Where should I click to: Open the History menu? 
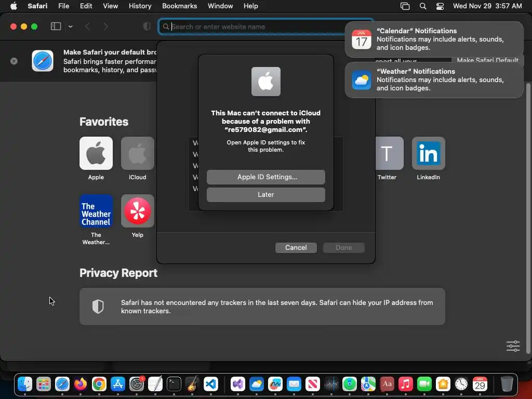[x=140, y=6]
